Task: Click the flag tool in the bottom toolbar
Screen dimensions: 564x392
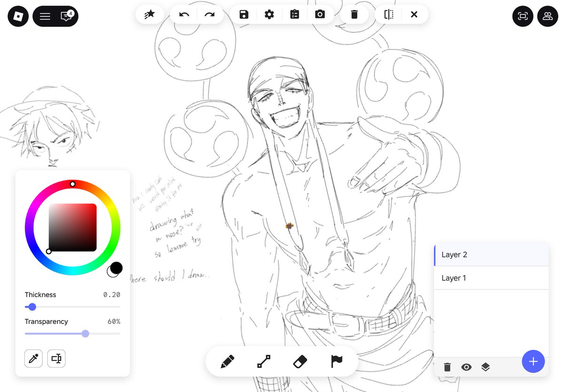Action: click(x=336, y=361)
